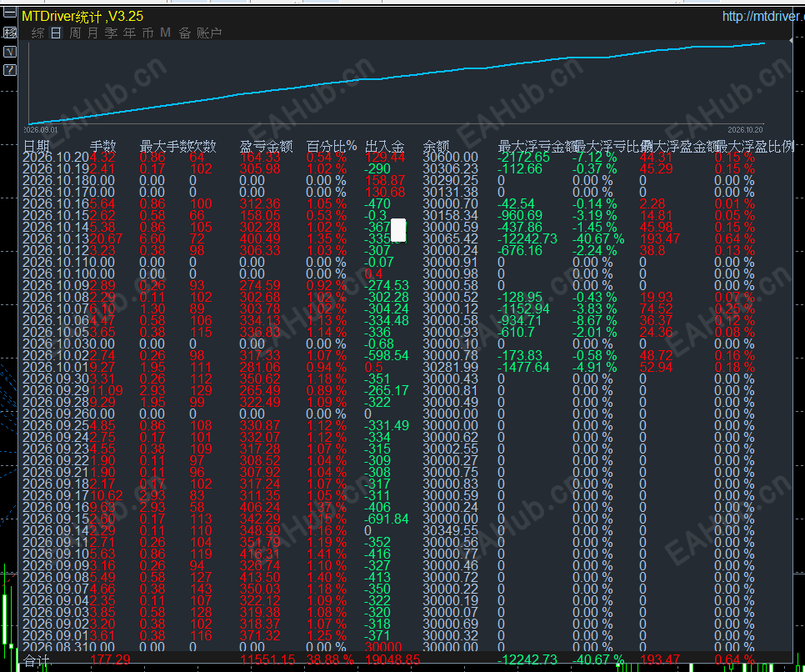Click the 盈亏金额 column header

coord(267,147)
